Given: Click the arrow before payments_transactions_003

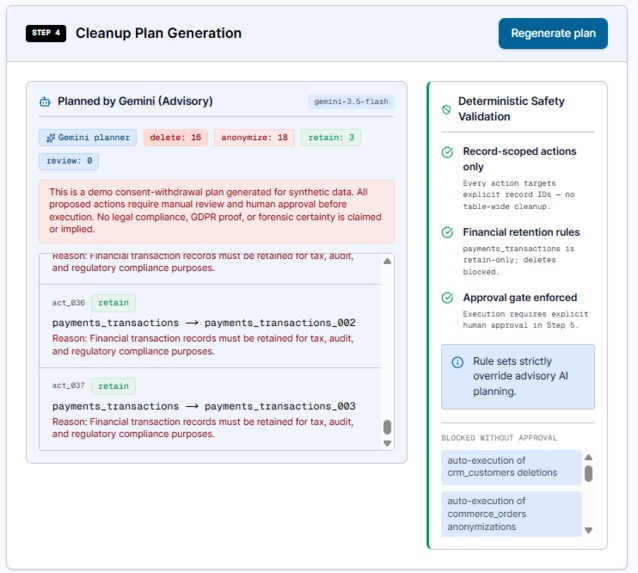Looking at the screenshot, I should coord(192,407).
